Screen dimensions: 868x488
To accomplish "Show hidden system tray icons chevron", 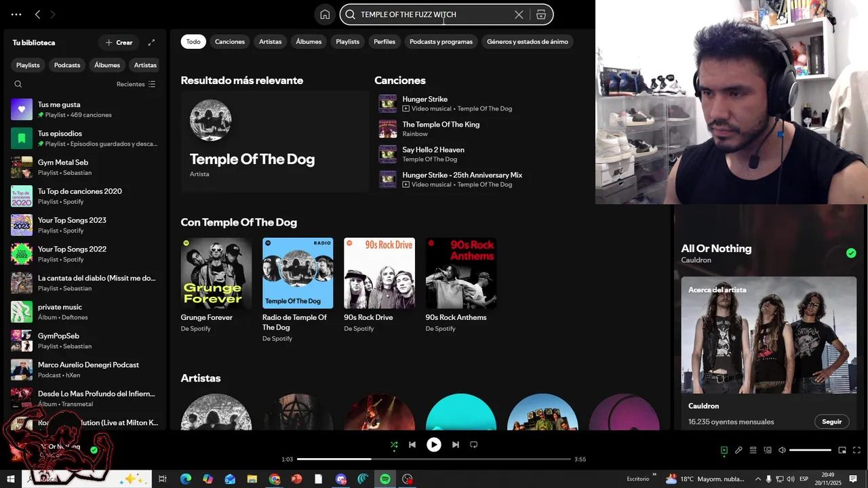I will [x=758, y=479].
